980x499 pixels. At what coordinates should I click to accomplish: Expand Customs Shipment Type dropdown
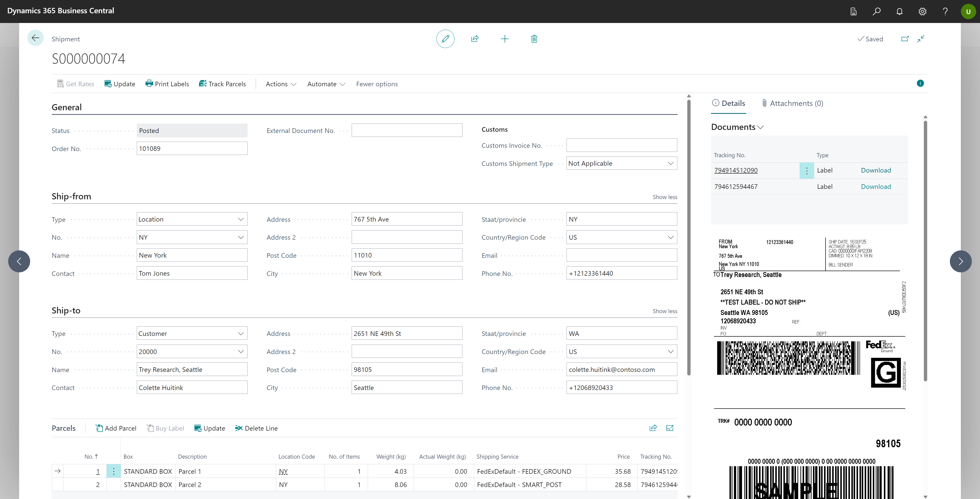(x=670, y=163)
